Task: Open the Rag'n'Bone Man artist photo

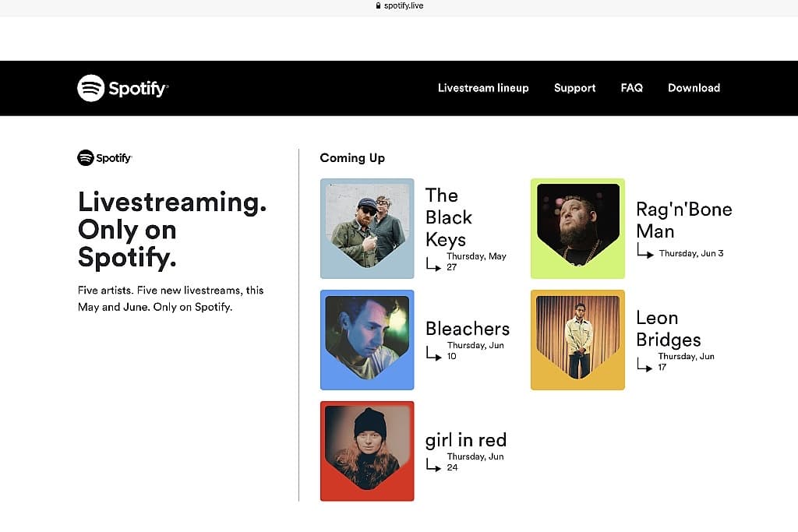Action: coord(577,228)
